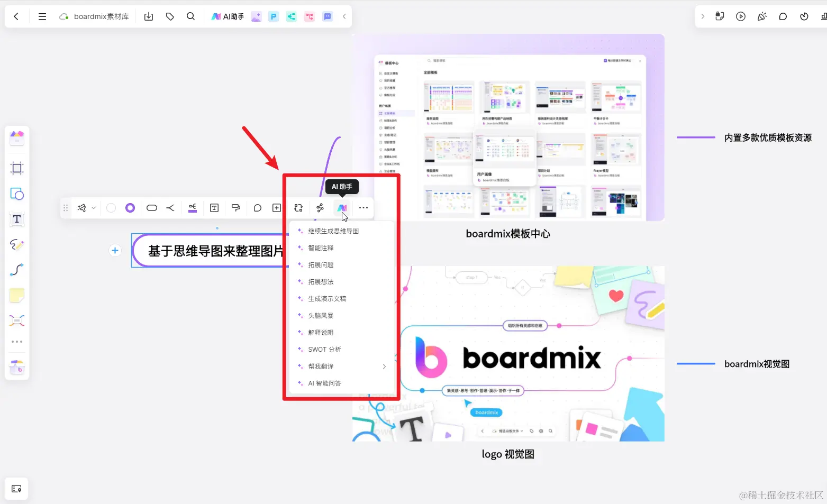Click the share/collaboration icon top right
Viewport: 827px width, 504px height.
click(x=720, y=16)
